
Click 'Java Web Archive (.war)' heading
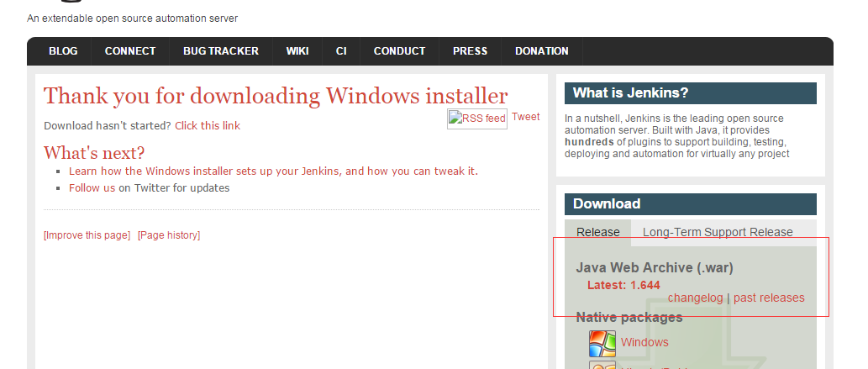click(x=655, y=267)
